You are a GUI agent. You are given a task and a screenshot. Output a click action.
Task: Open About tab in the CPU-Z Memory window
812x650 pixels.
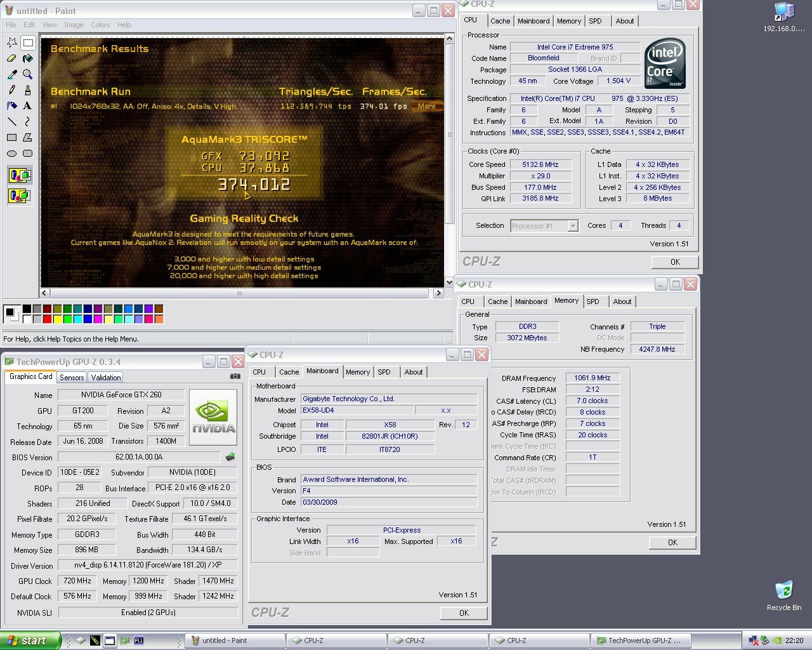click(x=622, y=302)
